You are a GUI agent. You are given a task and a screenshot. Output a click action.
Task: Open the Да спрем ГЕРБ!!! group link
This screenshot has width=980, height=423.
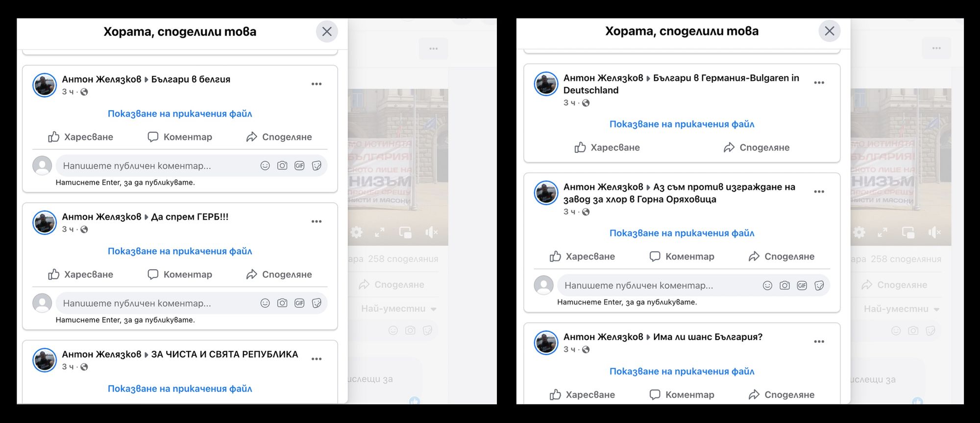(190, 217)
